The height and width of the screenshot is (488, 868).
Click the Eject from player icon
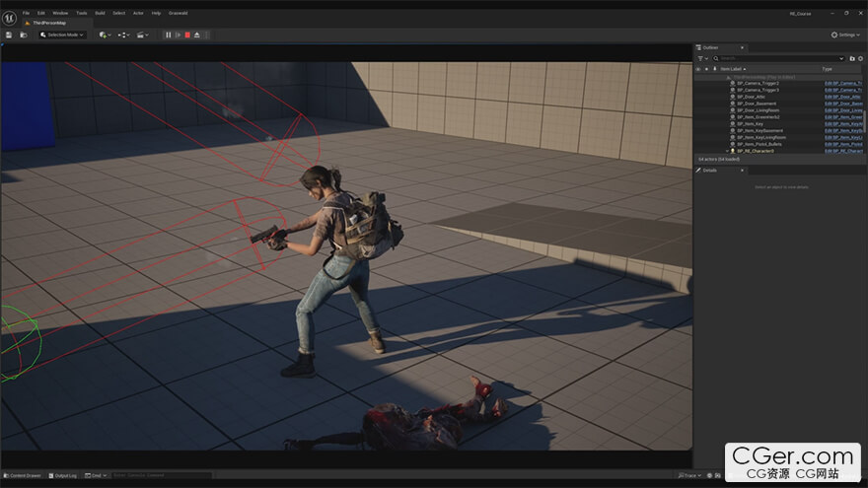[197, 35]
